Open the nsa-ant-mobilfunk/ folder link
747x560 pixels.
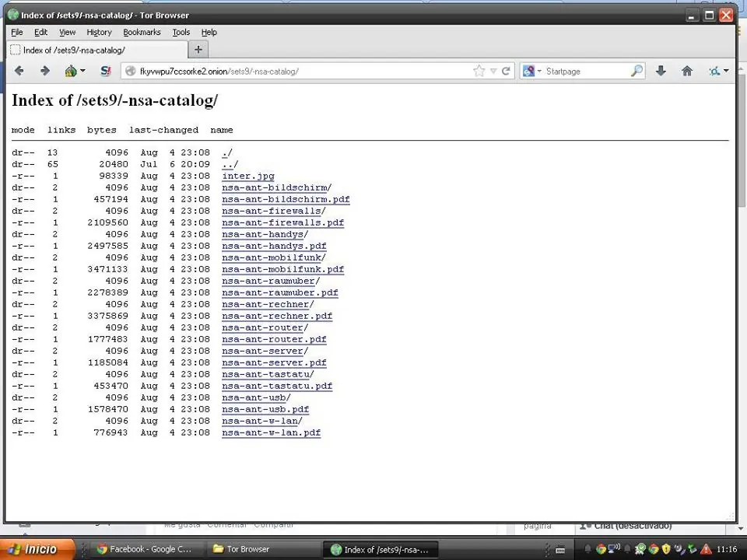pos(273,257)
